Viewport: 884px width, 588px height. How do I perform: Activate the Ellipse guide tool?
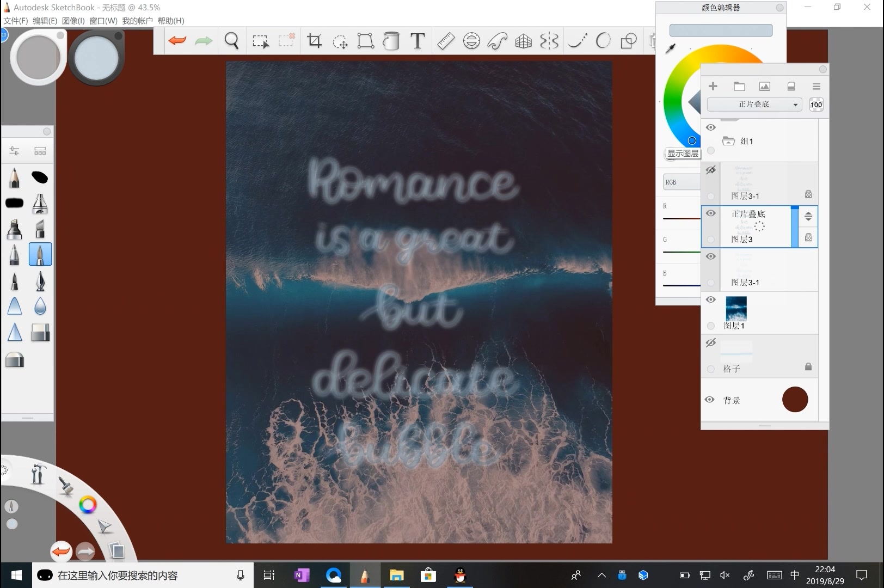coord(471,41)
